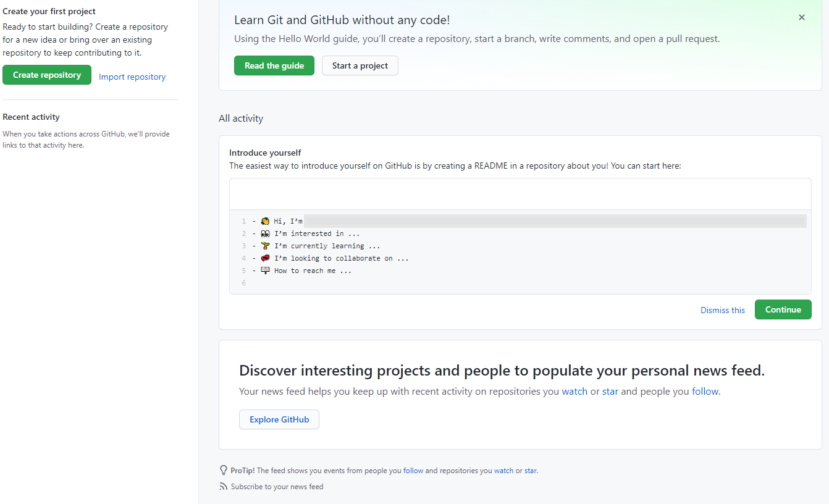
Task: Click the 'watch' link in the ProTip
Action: coord(503,471)
